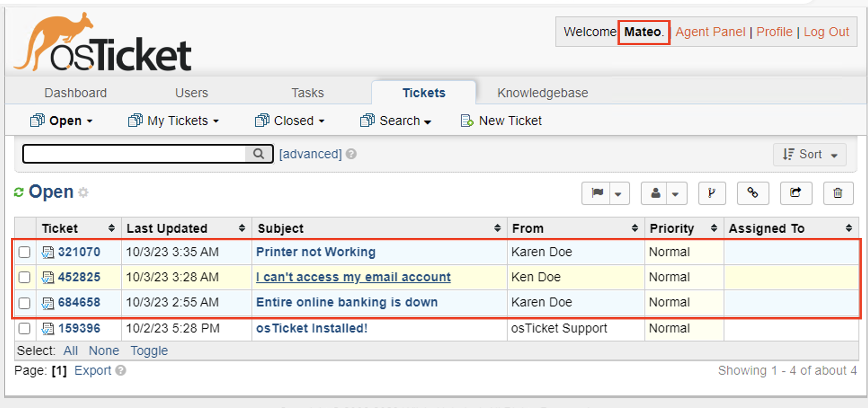Viewport: 868px width, 408px height.
Task: Click the link tickets icon
Action: point(753,193)
